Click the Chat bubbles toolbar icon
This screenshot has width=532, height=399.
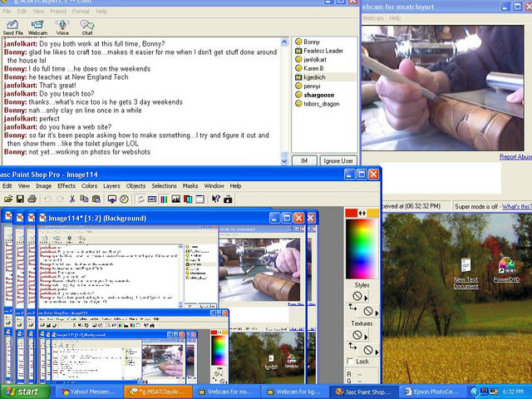click(x=87, y=27)
